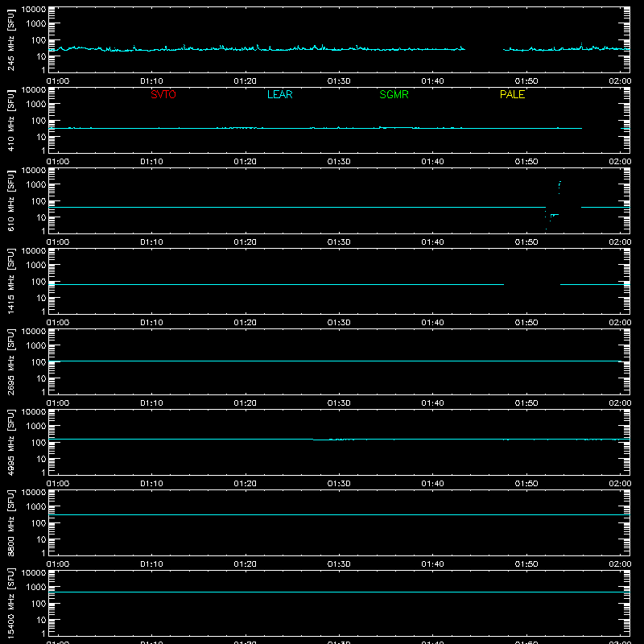This screenshot has width=644, height=644.
Task: Click 01:20 tick below the 2695 MHz plot
Action: coord(246,403)
